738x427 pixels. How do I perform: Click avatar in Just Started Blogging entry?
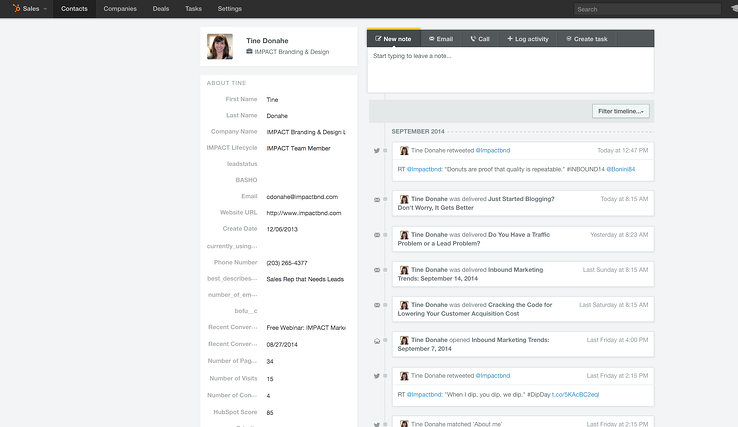[404, 199]
